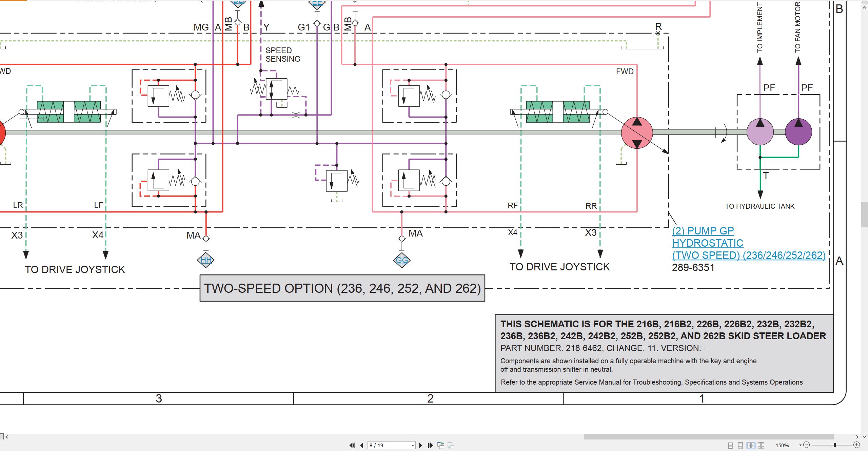Click the T port label under the pumps
This screenshot has height=451, width=868.
tap(766, 176)
